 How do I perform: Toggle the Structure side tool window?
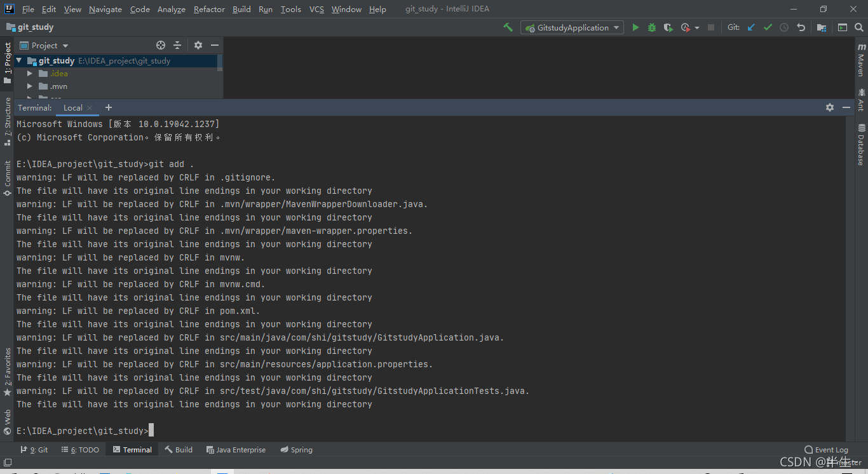point(7,121)
